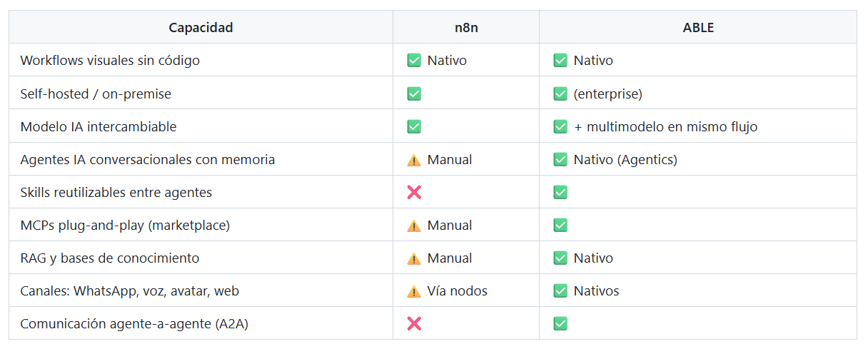Screen dimensions: 868x354
Task: Click the green check in n8n Workflows visuales row
Action: (414, 61)
